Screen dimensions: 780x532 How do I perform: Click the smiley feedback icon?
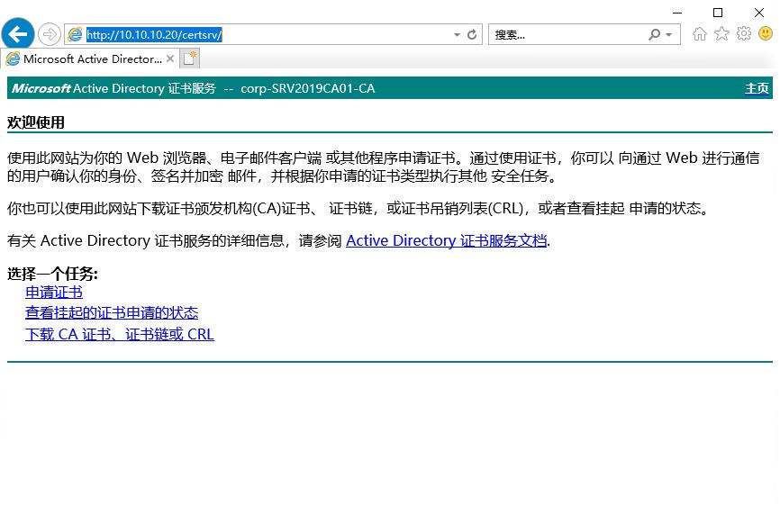point(766,34)
